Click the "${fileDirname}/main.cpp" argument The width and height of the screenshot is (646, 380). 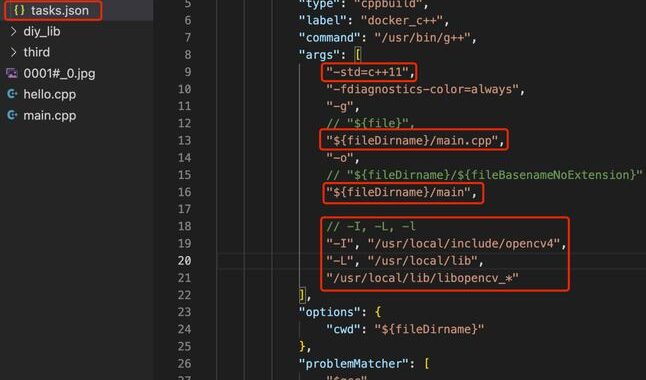(x=412, y=141)
